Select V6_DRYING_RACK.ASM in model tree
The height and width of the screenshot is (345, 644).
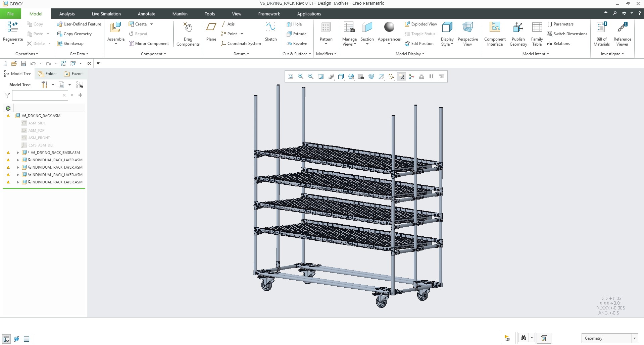pyautogui.click(x=41, y=116)
